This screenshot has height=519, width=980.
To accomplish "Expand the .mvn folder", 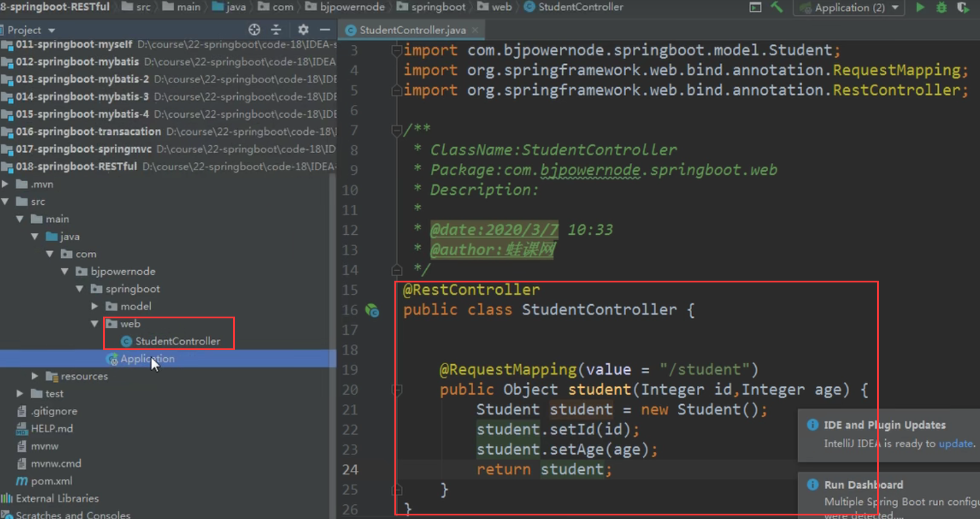I will (5, 184).
